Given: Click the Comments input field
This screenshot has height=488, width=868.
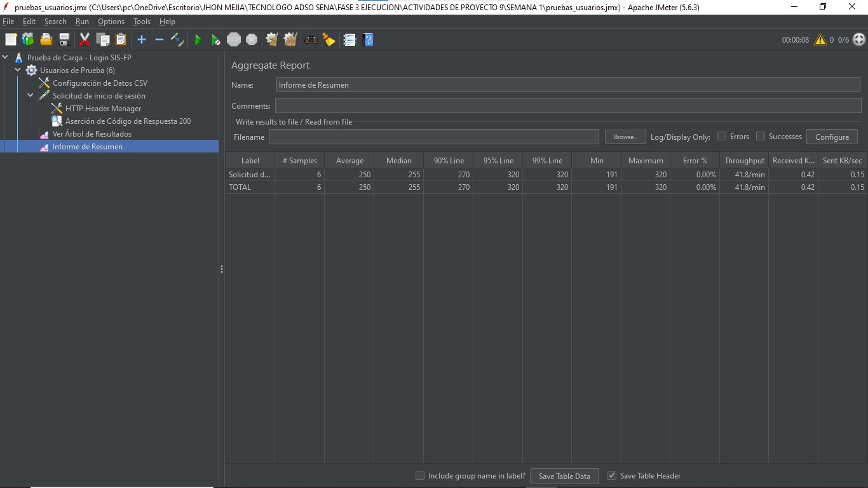Looking at the screenshot, I should click(x=568, y=105).
